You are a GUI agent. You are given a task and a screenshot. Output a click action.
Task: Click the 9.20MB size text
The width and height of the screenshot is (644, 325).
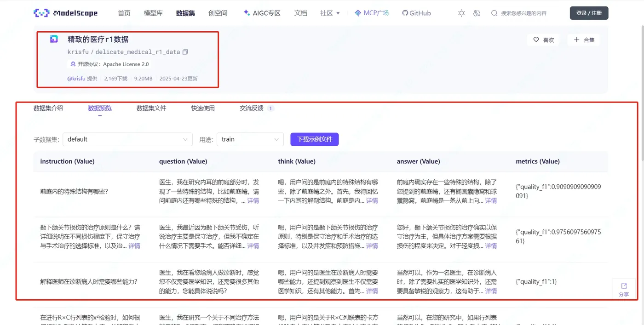[143, 79]
